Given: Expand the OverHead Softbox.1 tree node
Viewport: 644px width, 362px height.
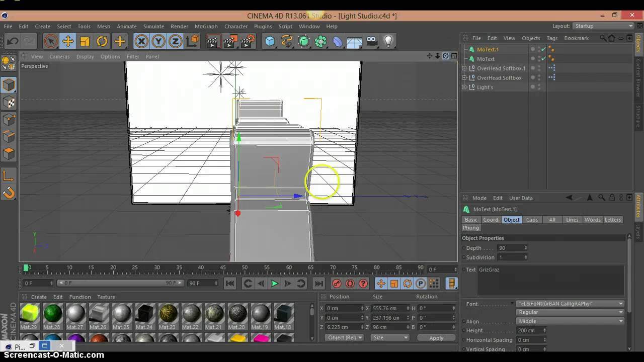Looking at the screenshot, I should (x=464, y=68).
